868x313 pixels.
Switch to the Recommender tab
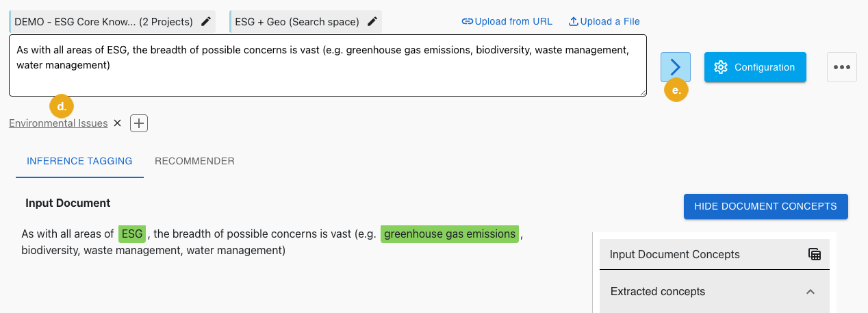coord(194,161)
